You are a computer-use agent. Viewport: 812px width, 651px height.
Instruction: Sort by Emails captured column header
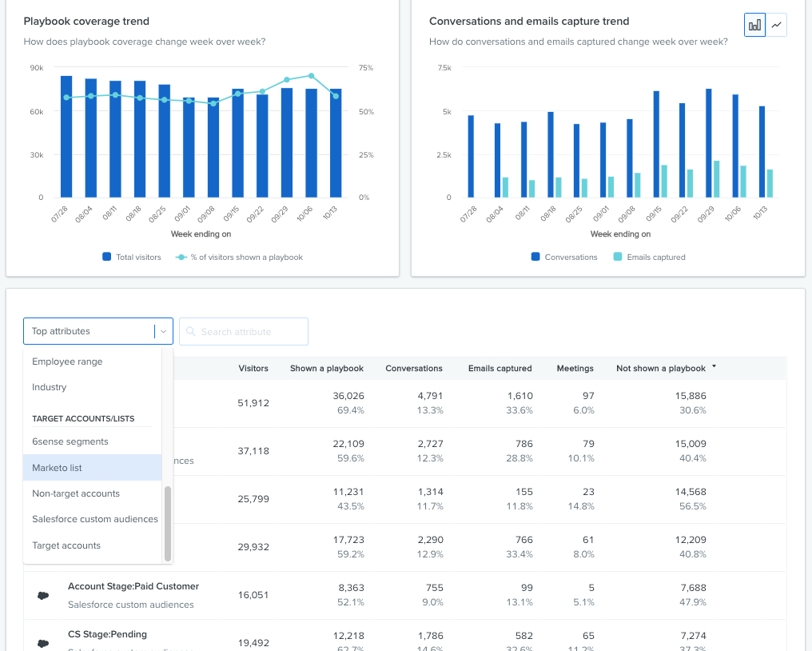[x=500, y=368]
